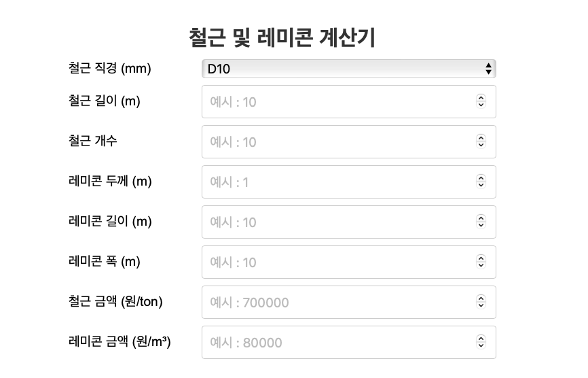Focus the 레미콘 금액 (원/m³) input field
This screenshot has width=588, height=378.
[338, 343]
